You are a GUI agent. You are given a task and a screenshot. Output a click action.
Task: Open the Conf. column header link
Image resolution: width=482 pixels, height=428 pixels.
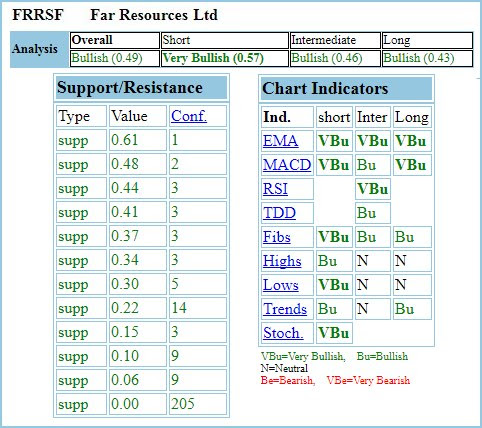pos(189,116)
